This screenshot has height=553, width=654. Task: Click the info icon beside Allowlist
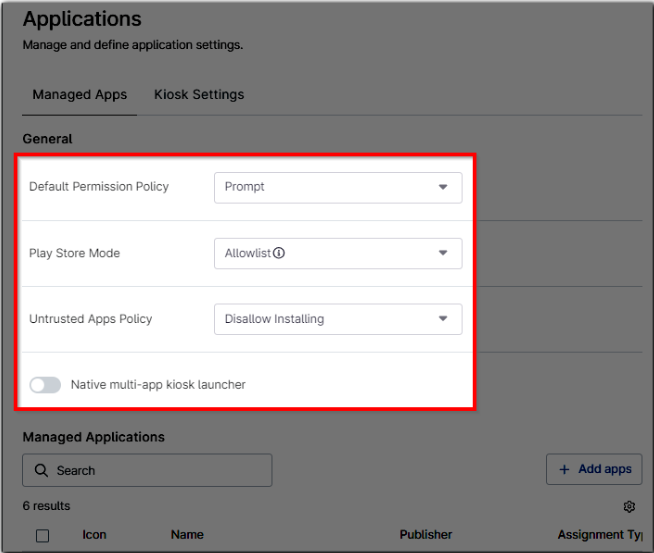[279, 253]
